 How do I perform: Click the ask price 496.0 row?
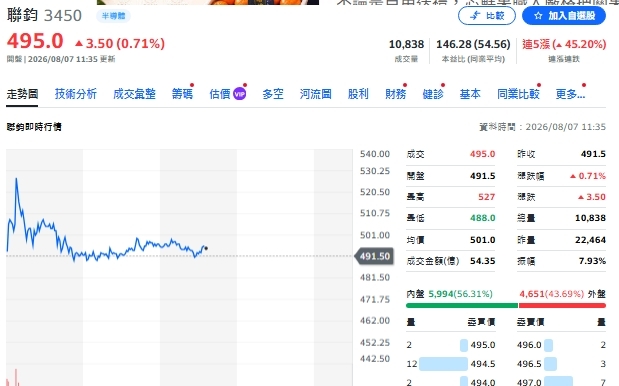tap(561, 345)
